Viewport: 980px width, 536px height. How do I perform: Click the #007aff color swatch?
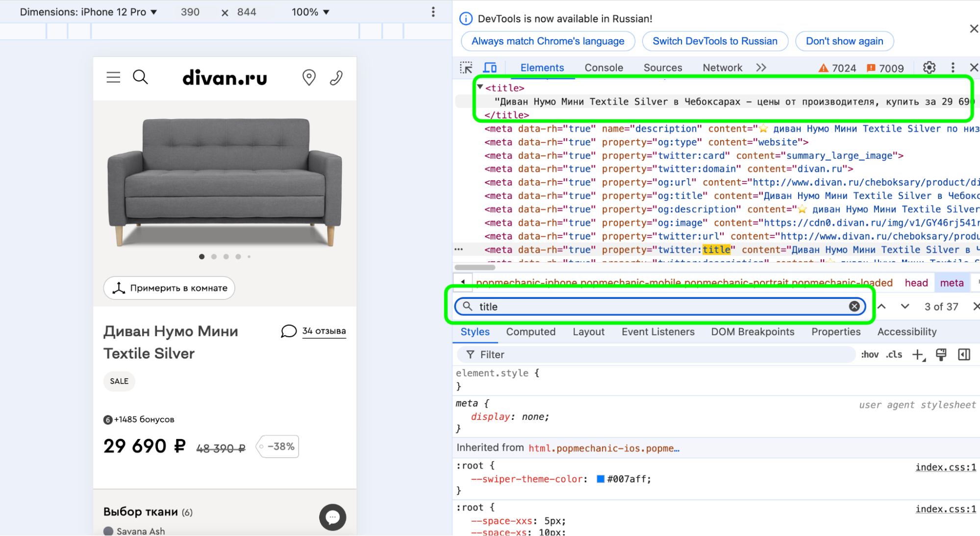tap(600, 479)
